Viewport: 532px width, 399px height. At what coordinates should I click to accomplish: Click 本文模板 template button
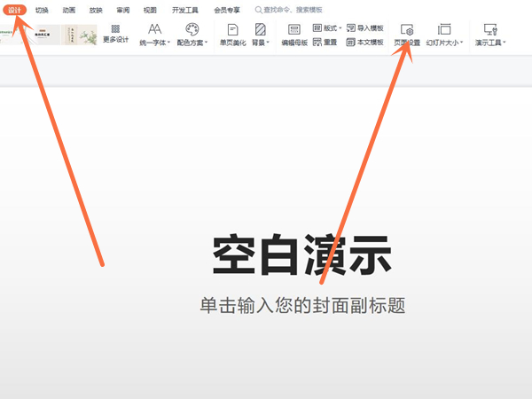(364, 42)
